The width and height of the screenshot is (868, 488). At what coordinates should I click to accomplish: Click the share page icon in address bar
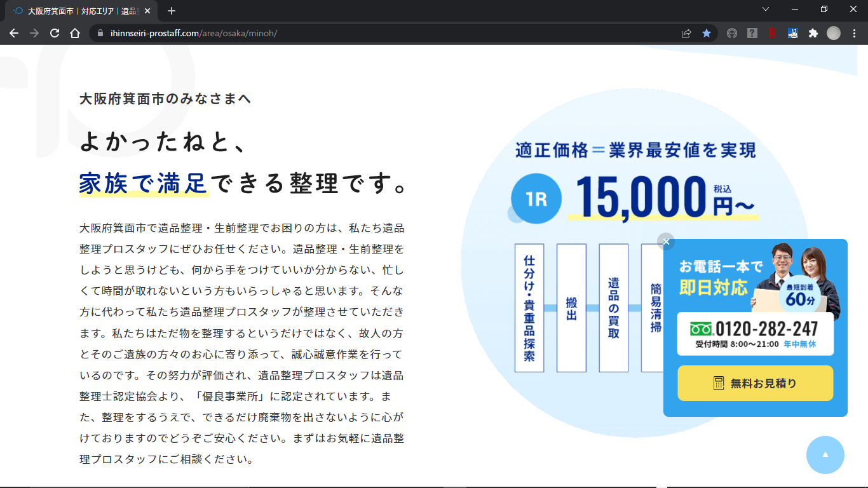[x=686, y=34]
